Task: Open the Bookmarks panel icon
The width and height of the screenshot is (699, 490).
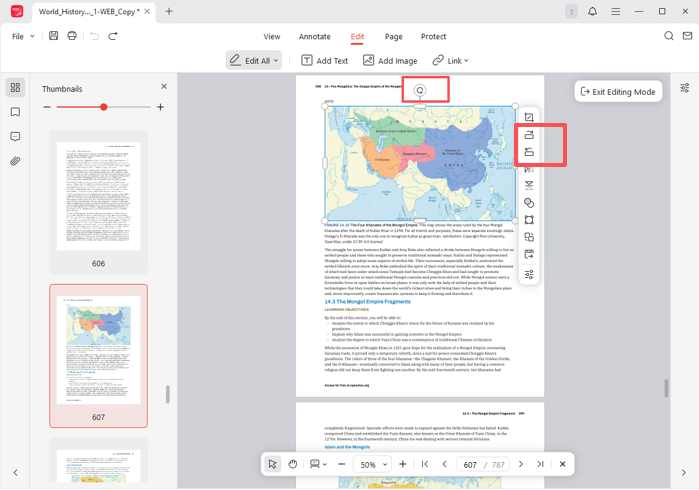Action: coord(15,112)
